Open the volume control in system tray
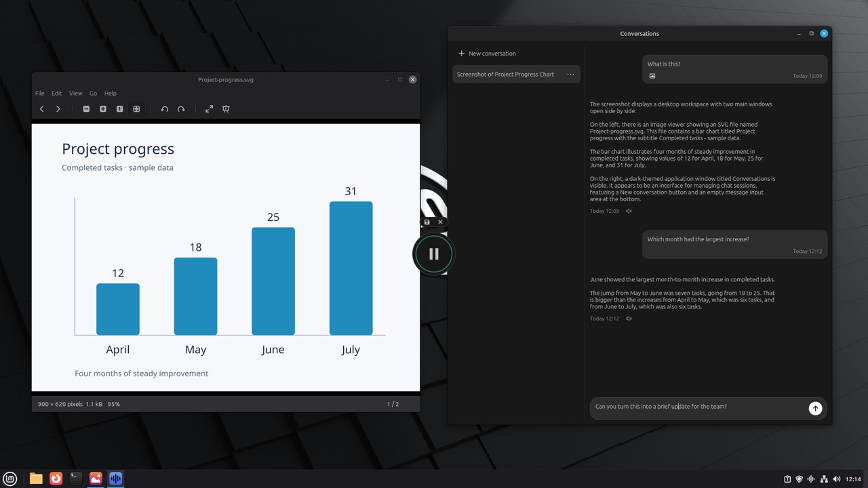Viewport: 868px width, 488px height. click(x=836, y=479)
